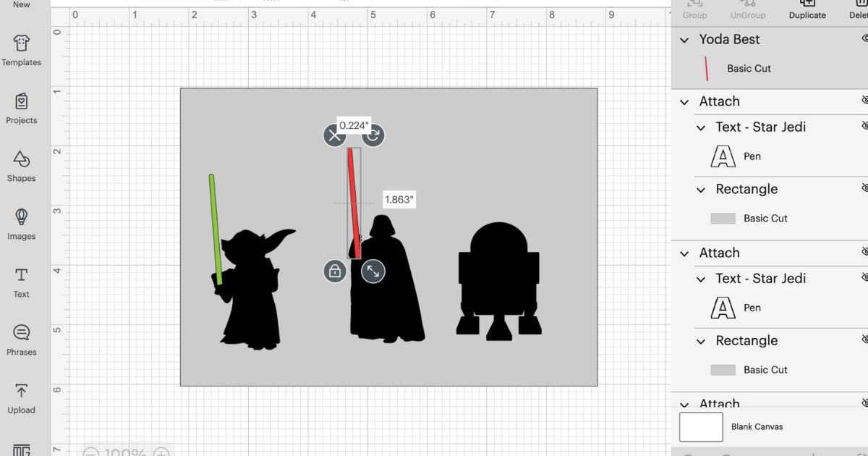Click the 0.224" width label on canvas

coord(354,125)
